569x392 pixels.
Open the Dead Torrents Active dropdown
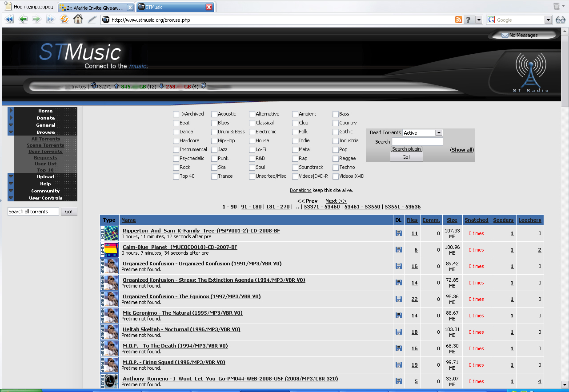click(x=422, y=133)
